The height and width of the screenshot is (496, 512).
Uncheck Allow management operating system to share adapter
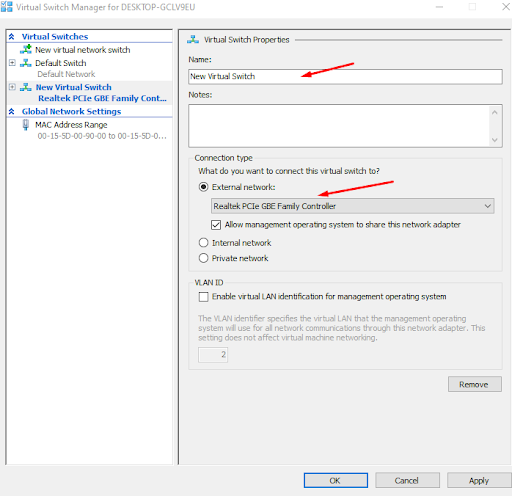click(x=216, y=225)
